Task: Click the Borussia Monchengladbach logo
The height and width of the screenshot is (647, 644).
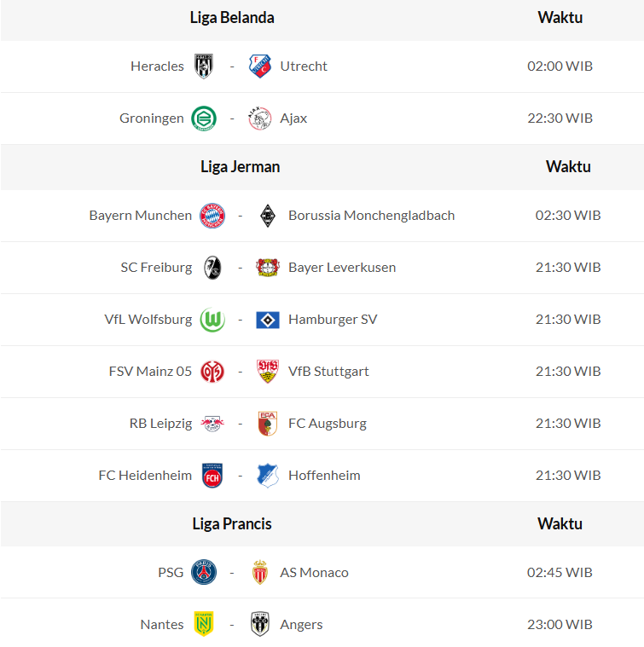Action: click(x=268, y=216)
